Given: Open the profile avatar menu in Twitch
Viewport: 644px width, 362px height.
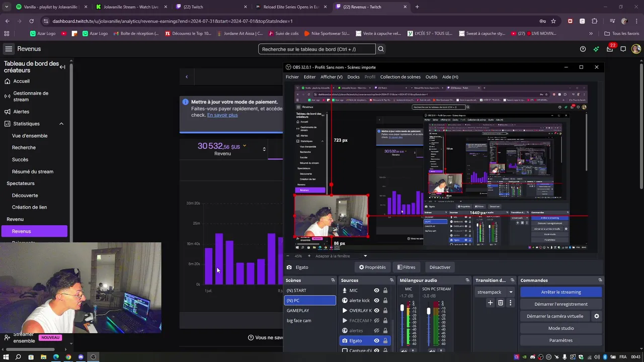Looking at the screenshot, I should tap(636, 49).
